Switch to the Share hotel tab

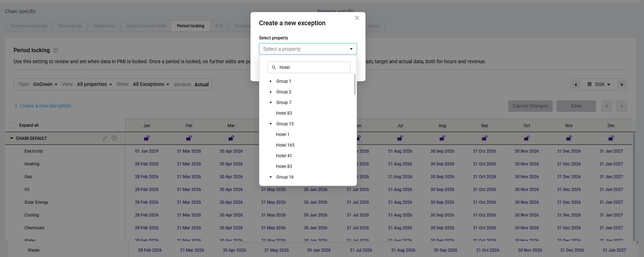[104, 26]
